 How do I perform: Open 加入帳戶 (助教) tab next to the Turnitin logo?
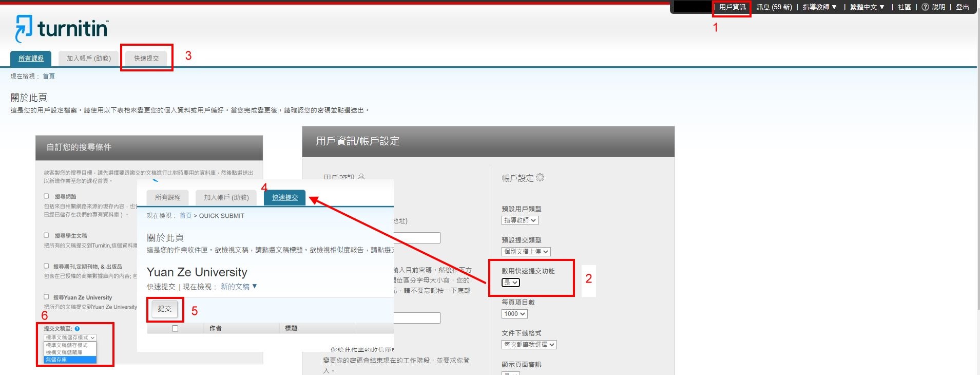pyautogui.click(x=89, y=59)
